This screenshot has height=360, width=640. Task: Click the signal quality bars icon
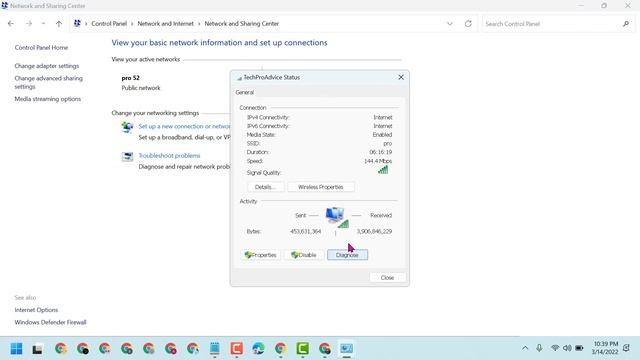click(383, 170)
